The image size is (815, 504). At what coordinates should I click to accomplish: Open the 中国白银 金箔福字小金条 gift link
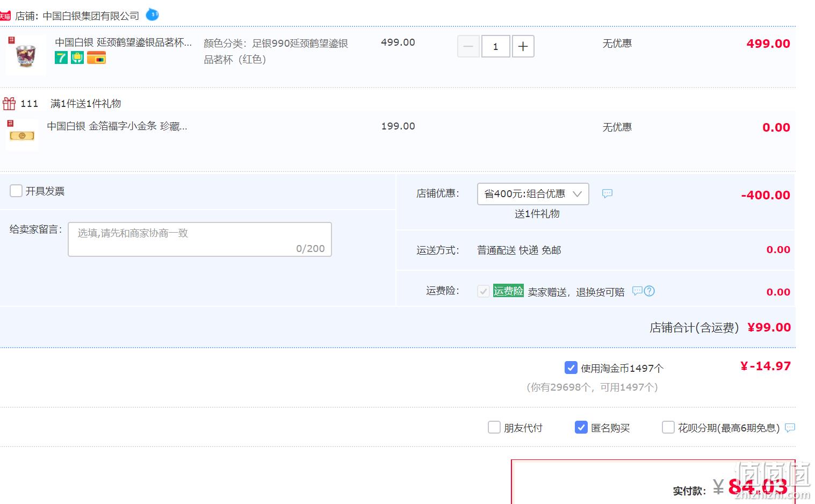(117, 126)
